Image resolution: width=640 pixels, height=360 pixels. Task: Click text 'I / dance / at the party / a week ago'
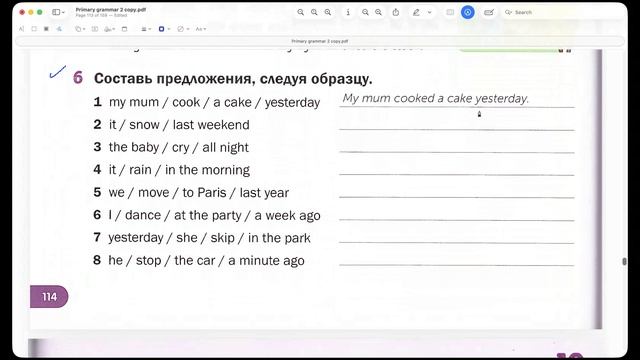pos(214,215)
